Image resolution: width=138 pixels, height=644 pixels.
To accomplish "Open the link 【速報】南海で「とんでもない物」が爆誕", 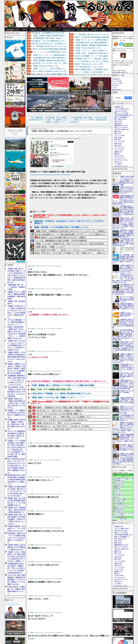I will [x=58, y=397].
